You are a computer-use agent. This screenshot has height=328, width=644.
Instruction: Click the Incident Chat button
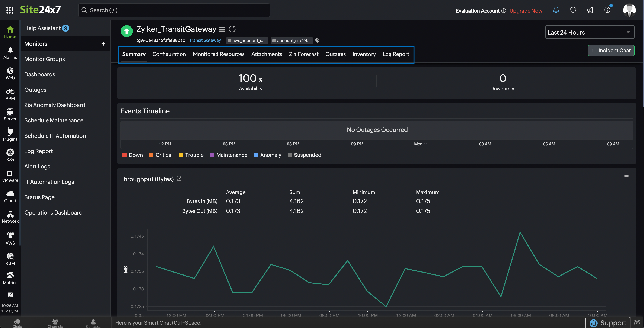[611, 51]
